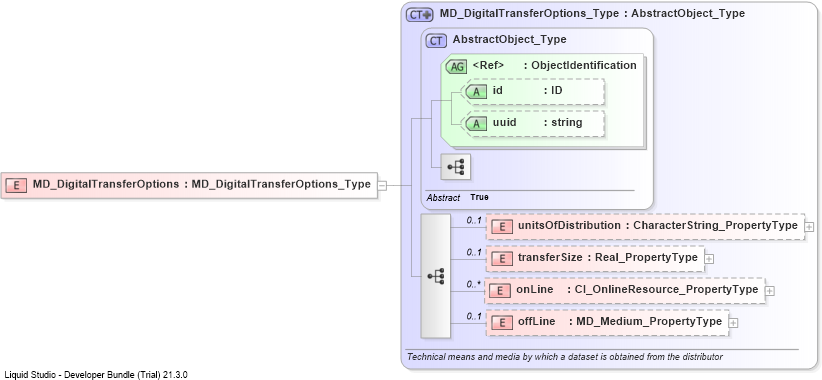Click the E icon of onLine

(x=500, y=290)
